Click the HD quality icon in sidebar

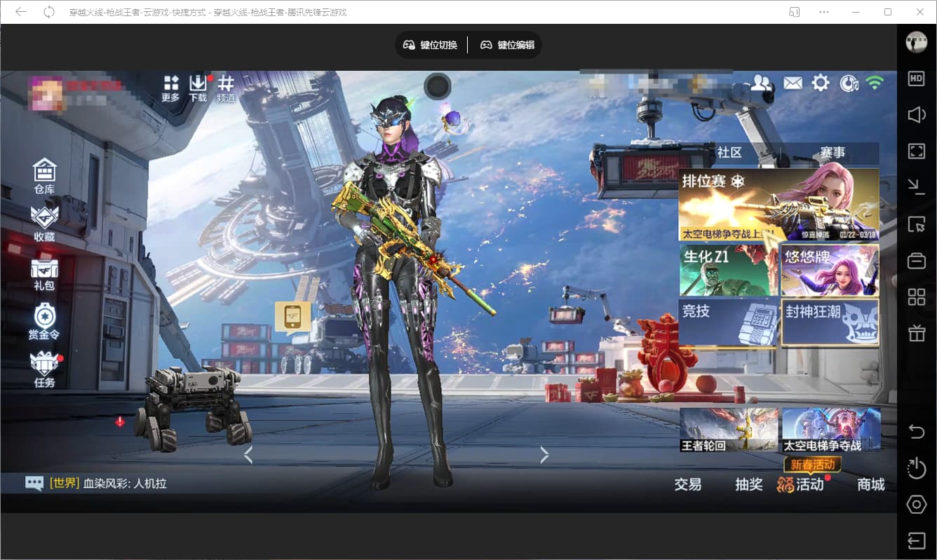[917, 78]
